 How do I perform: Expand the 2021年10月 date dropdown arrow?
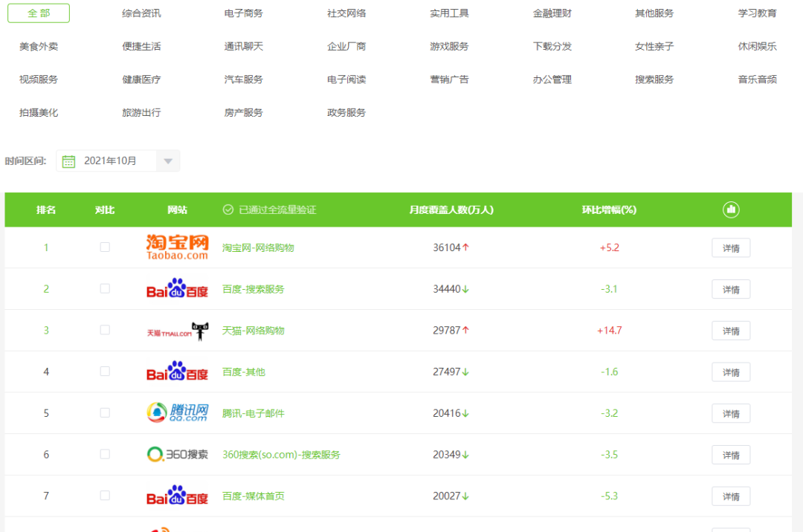(168, 161)
